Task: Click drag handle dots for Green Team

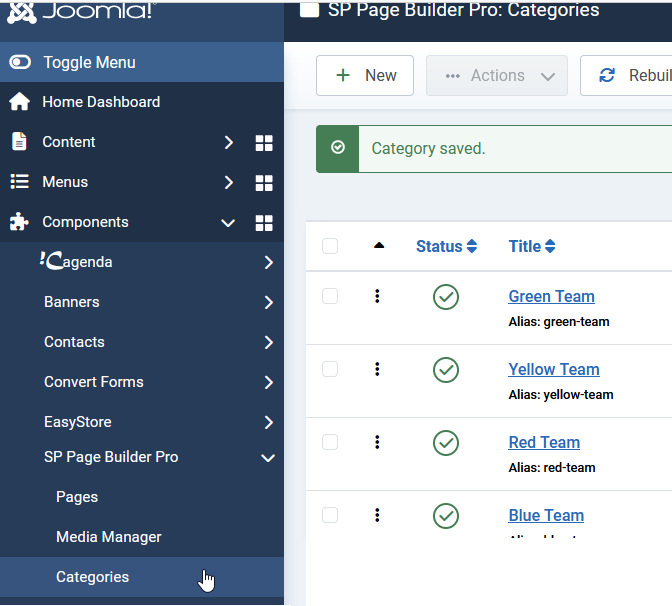Action: tap(377, 296)
